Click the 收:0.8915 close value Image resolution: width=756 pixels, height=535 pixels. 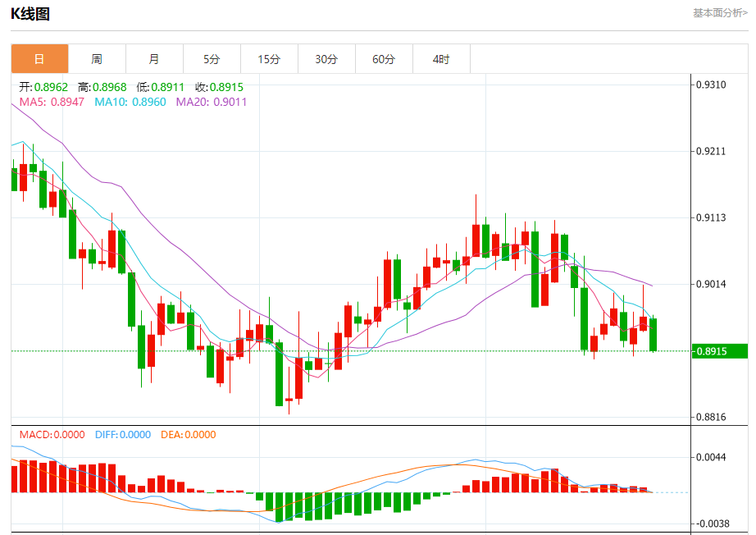(x=220, y=87)
